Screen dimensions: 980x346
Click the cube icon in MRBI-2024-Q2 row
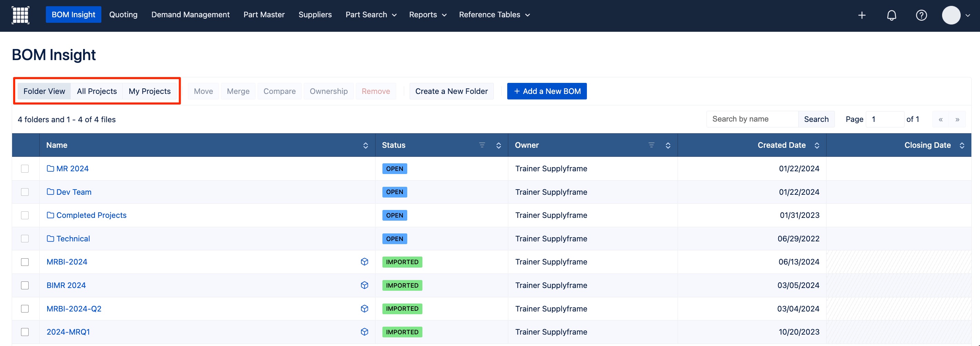pos(364,309)
